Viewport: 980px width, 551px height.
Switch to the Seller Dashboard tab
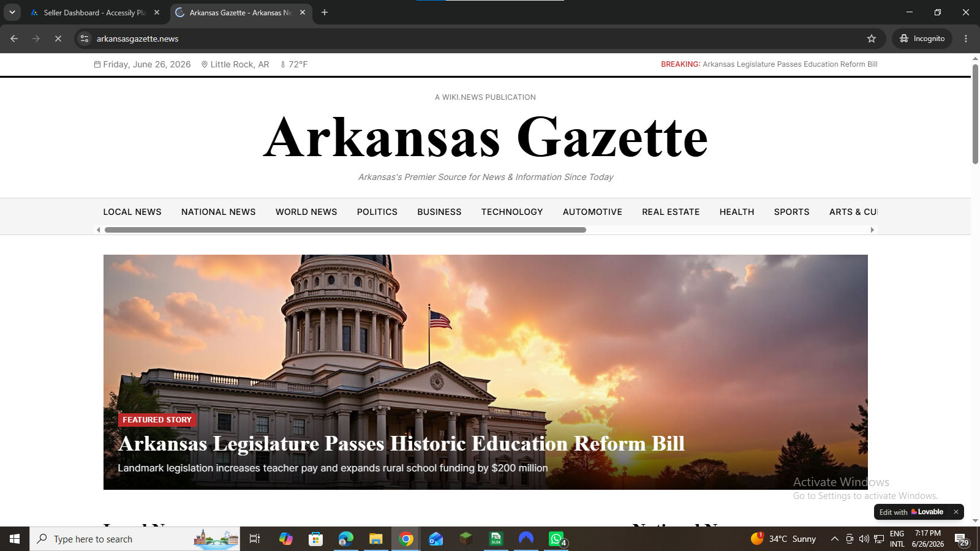click(94, 12)
